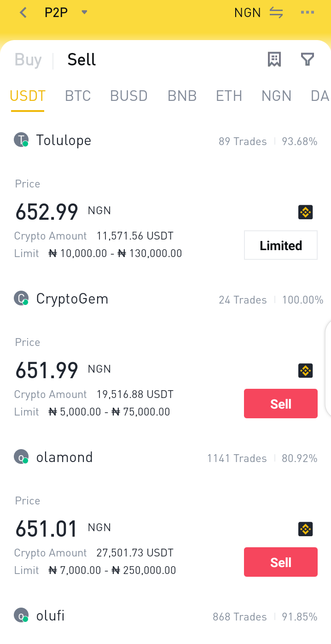Open Tolulope's profile avatar
The height and width of the screenshot is (644, 331).
[21, 140]
